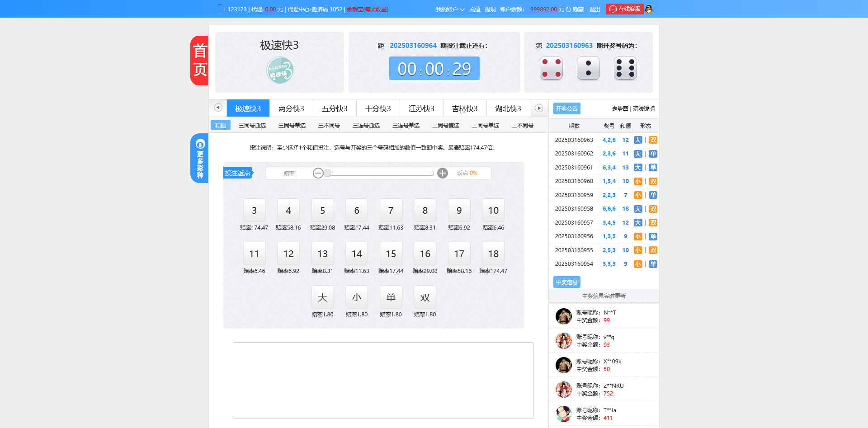Open online customer service (在线客服)
The image size is (868, 428).
point(624,9)
